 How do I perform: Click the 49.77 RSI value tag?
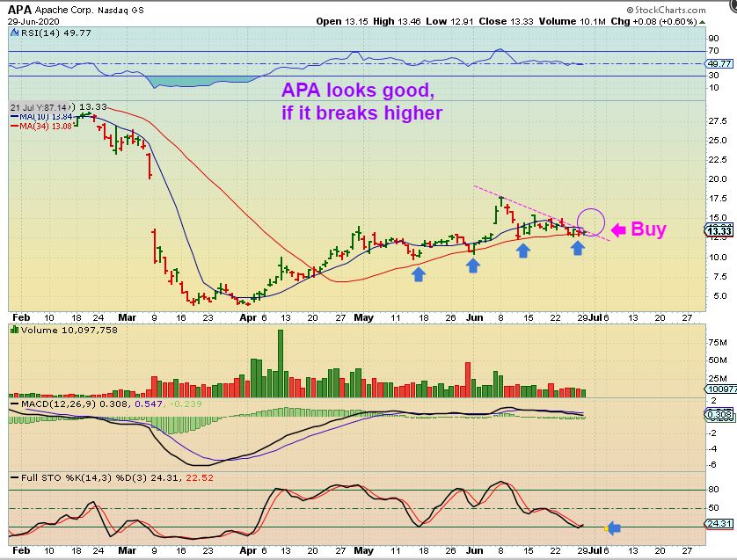tap(719, 63)
